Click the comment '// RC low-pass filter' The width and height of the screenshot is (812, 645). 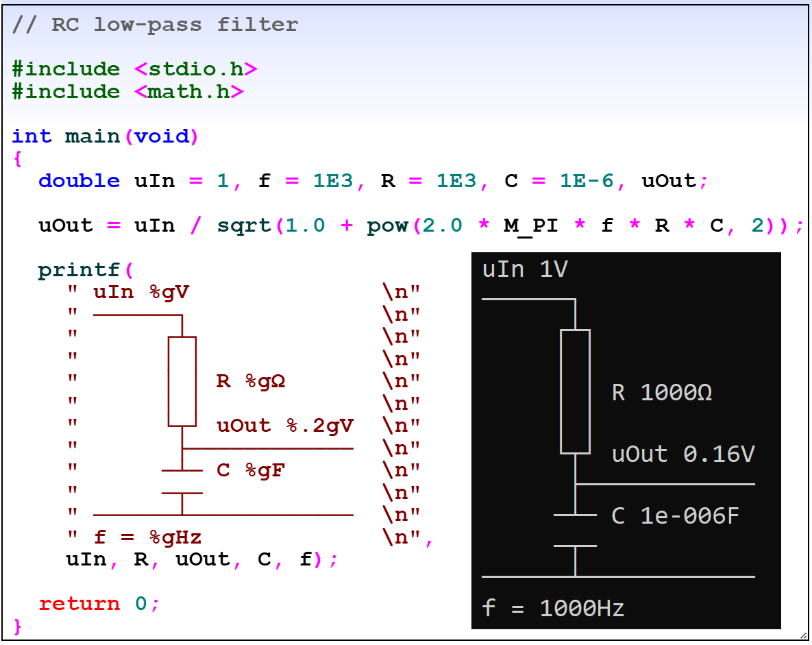click(x=155, y=25)
